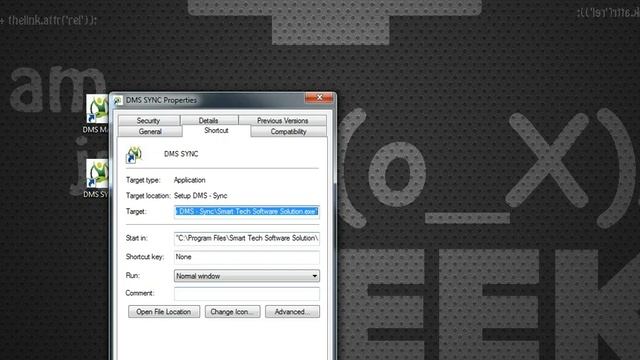The image size is (640, 360).
Task: Open the Security tab
Action: coord(149,120)
